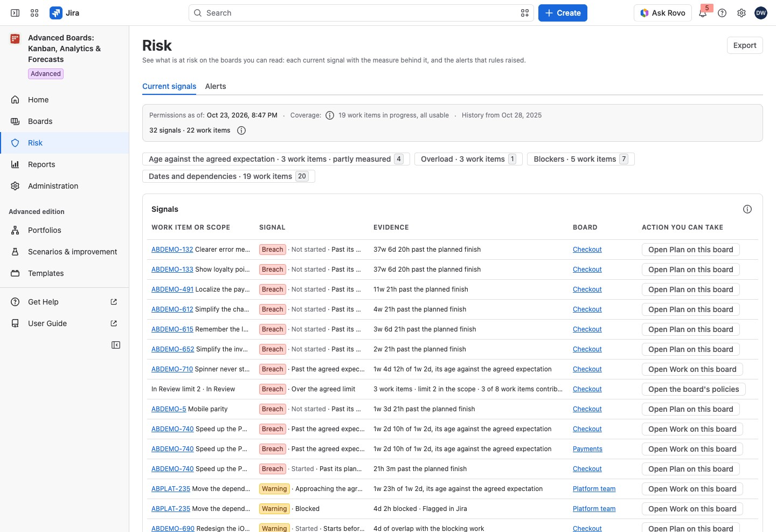
Task: Click info icon beside 32 signals count
Action: click(241, 130)
